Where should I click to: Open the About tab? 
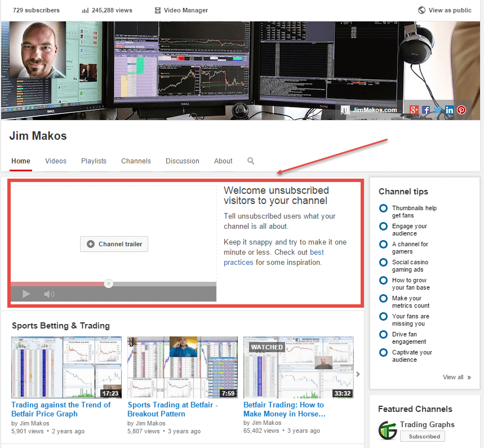tap(223, 161)
